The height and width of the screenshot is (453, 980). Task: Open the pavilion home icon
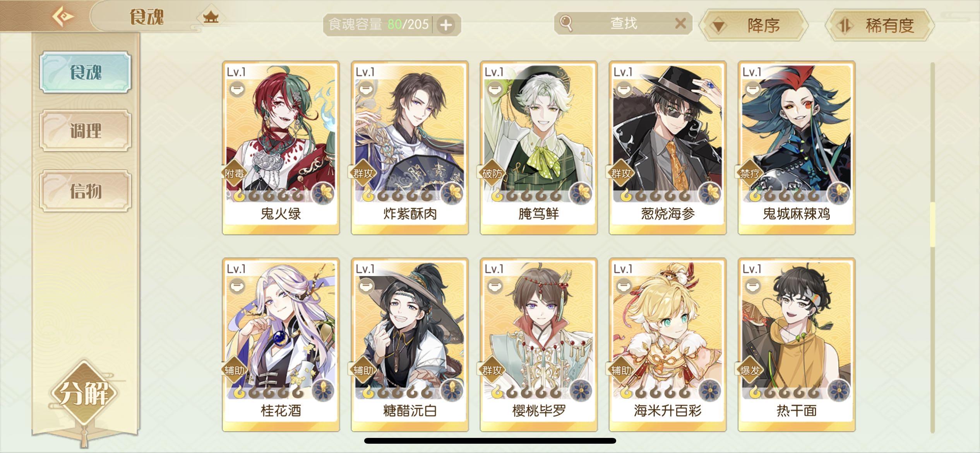pyautogui.click(x=211, y=17)
